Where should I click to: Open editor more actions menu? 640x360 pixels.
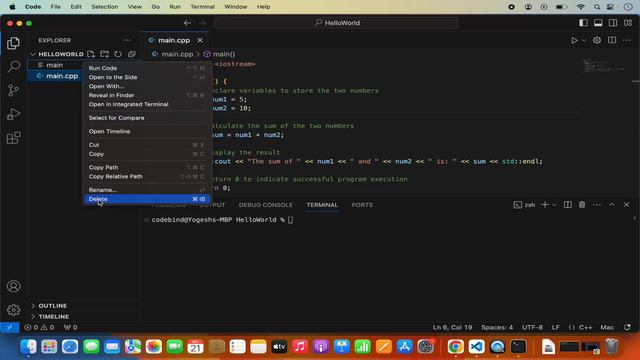(x=627, y=40)
